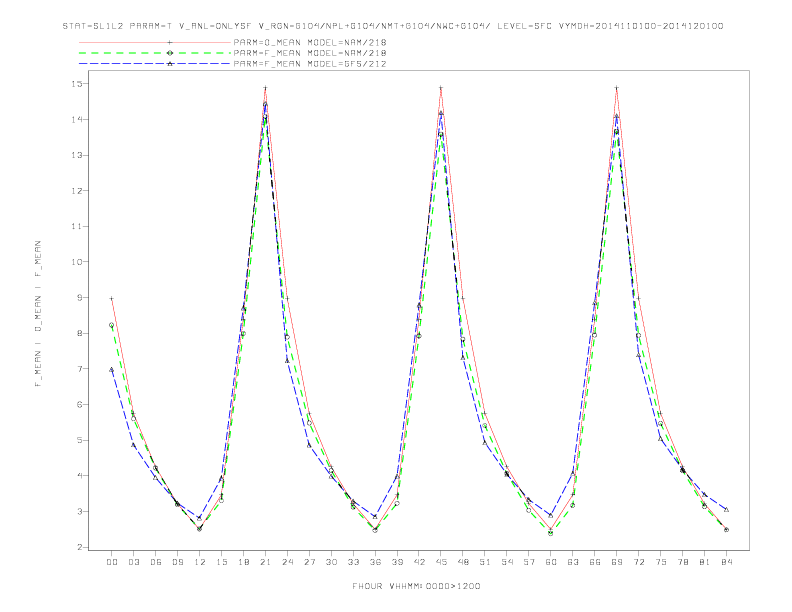
Task: Click y-axis tick label 10
Action: click(x=76, y=262)
